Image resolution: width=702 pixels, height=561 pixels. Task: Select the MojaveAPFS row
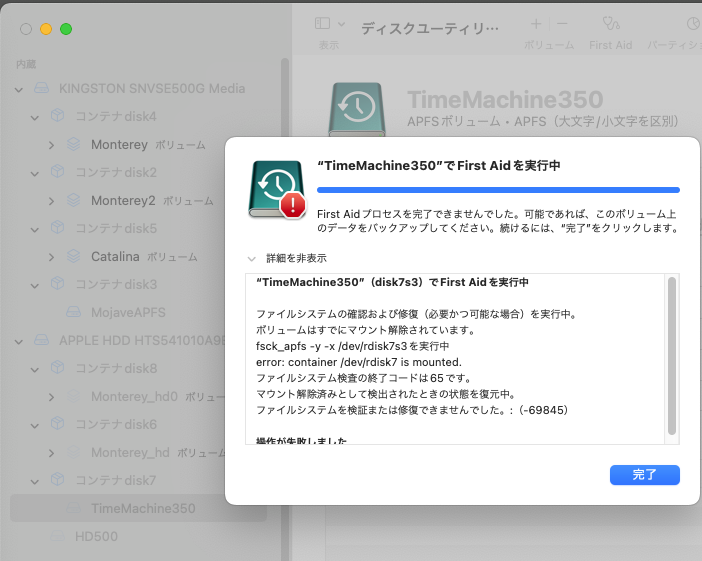(138, 313)
